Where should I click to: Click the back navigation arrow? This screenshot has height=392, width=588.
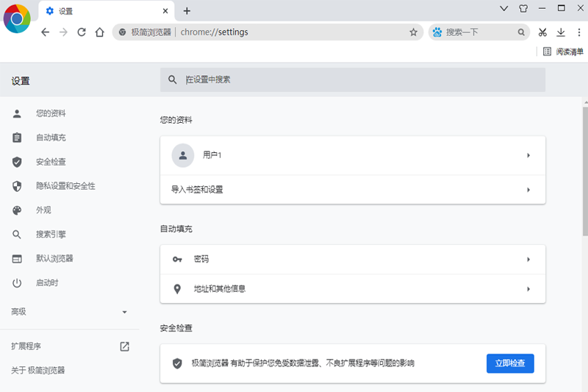point(46,32)
